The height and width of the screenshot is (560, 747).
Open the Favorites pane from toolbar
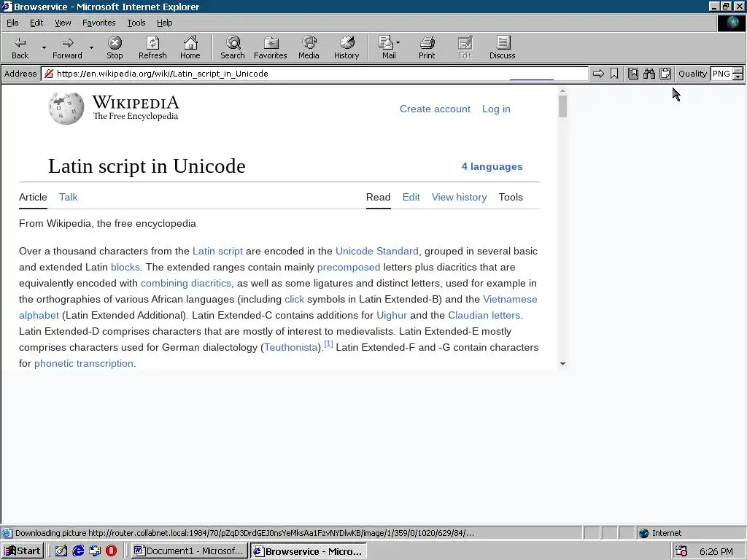pos(271,47)
